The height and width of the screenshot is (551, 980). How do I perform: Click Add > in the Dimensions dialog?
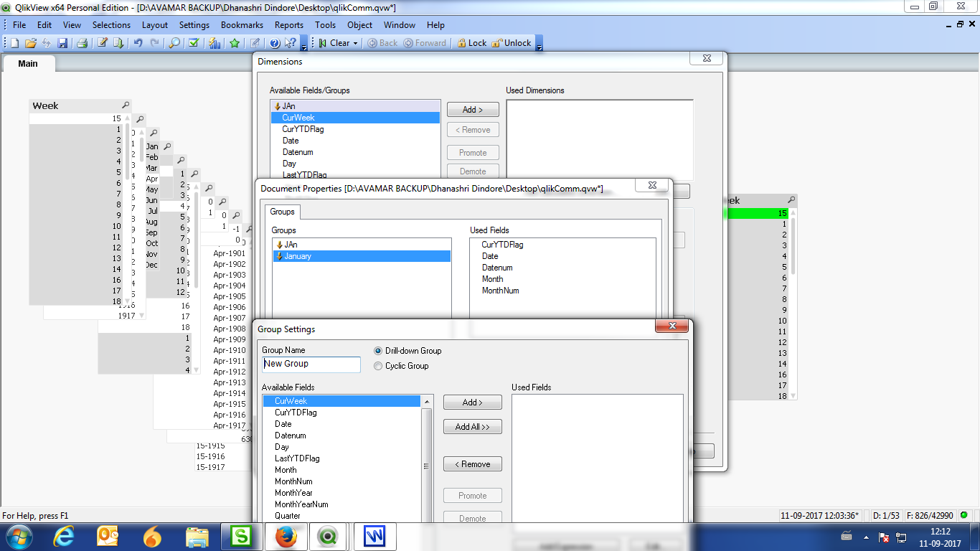point(473,110)
